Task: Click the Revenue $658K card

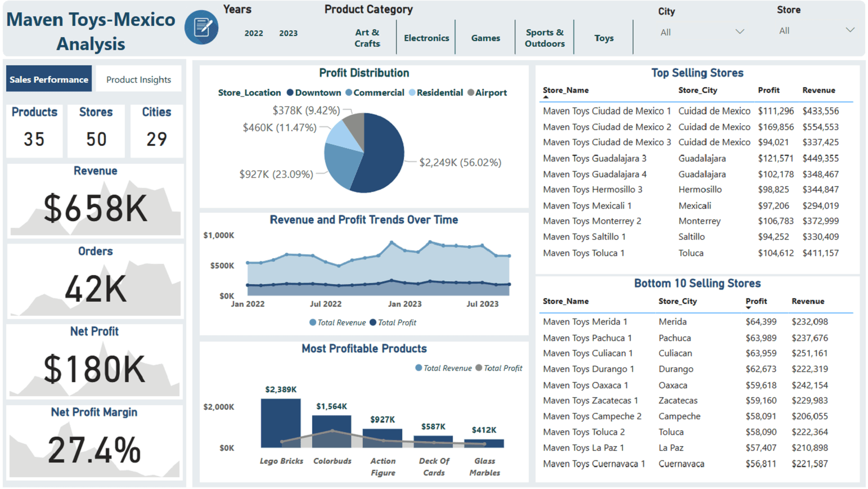Action: [x=95, y=200]
